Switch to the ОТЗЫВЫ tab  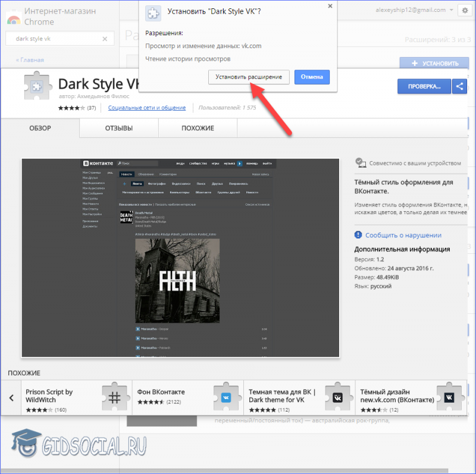tap(119, 128)
